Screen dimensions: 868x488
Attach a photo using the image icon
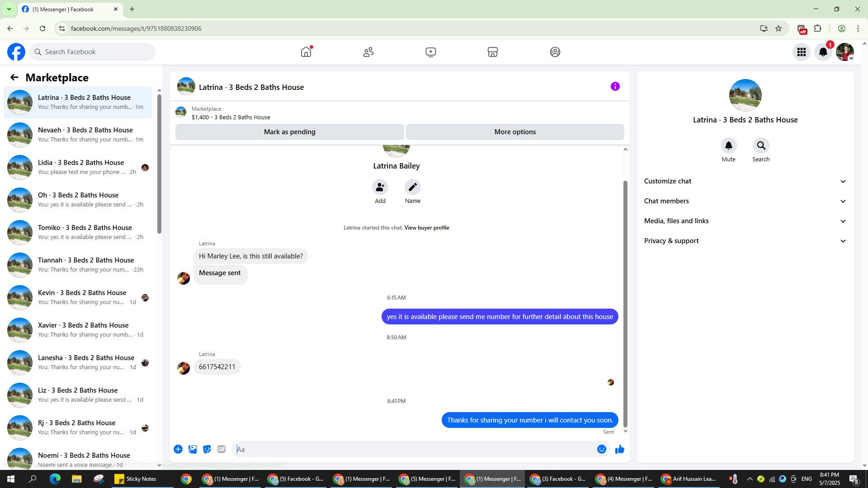coord(193,449)
